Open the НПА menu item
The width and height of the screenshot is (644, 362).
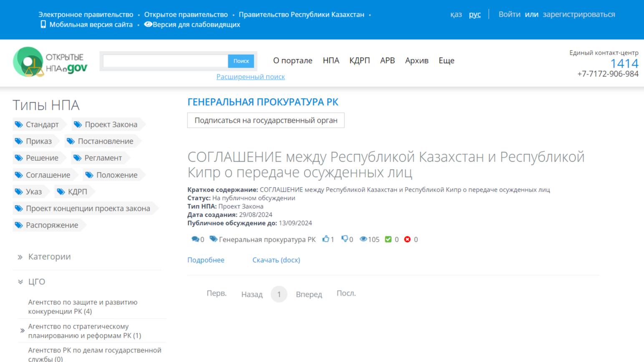point(331,61)
